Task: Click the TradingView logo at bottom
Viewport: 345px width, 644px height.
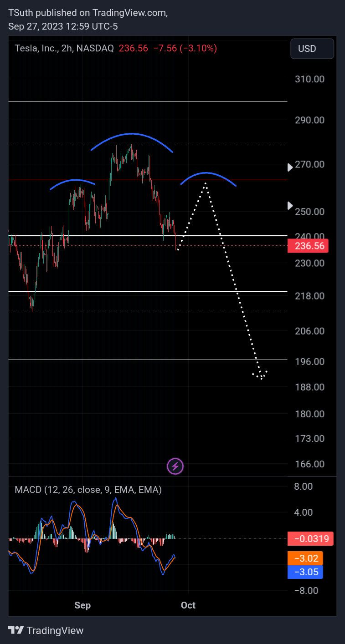Action: 46,630
